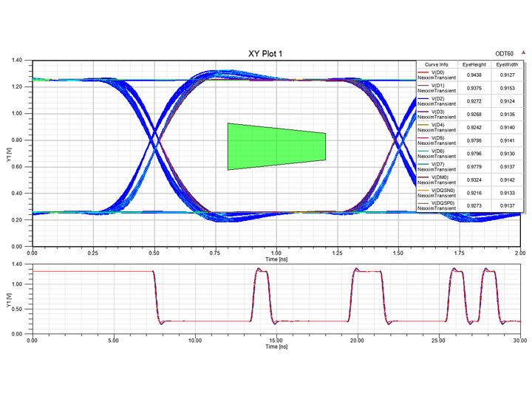
Task: Click the V(D2) legend entry
Action: [437, 101]
